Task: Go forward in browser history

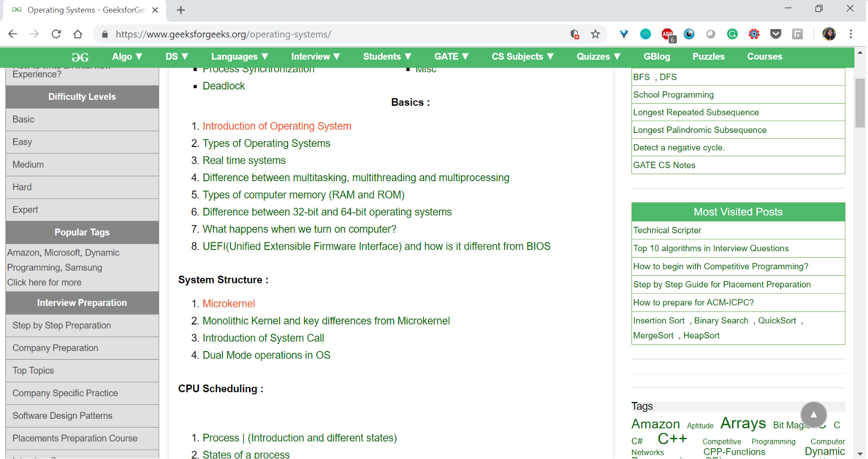Action: tap(35, 34)
